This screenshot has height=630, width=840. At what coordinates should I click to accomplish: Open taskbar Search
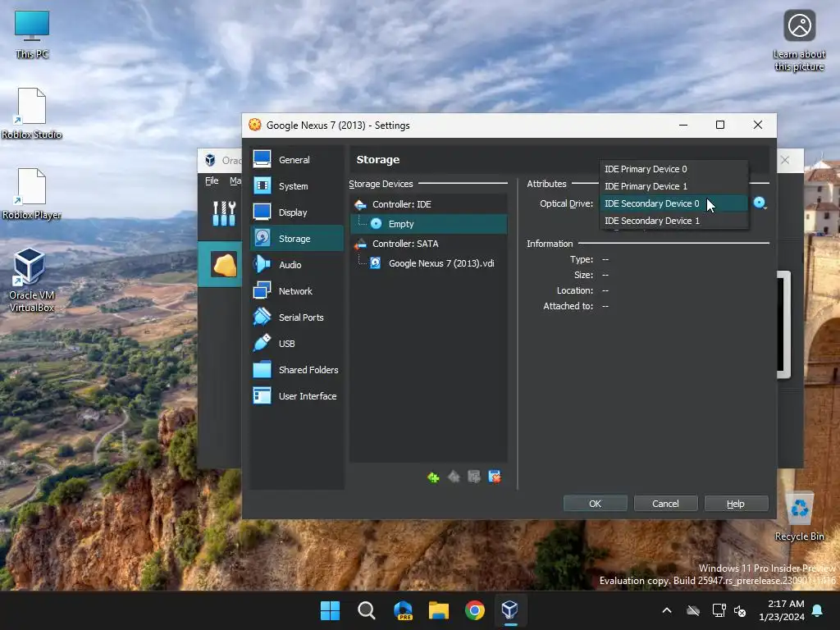tap(367, 610)
